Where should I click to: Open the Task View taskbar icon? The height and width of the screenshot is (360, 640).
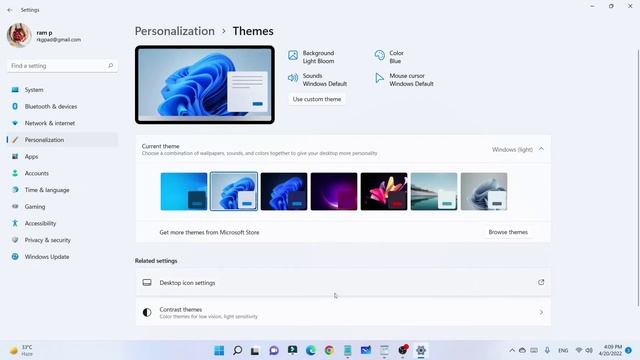[x=255, y=350]
